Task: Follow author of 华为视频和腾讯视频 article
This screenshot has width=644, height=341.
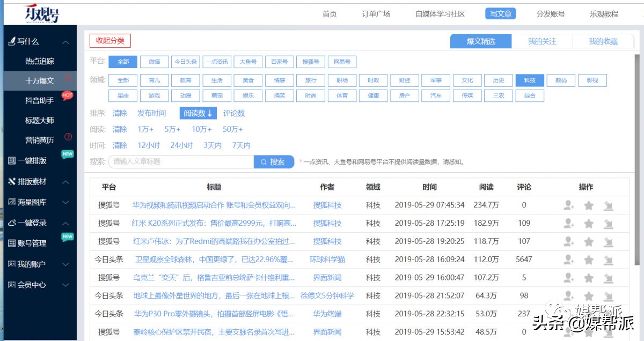Action: [569, 205]
